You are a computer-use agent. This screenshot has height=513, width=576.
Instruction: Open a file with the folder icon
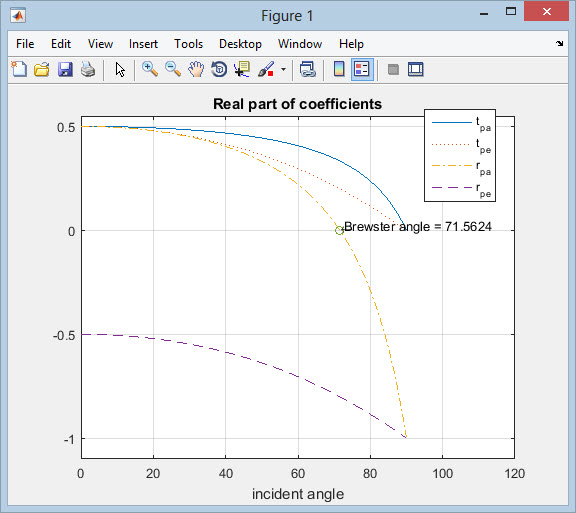click(x=42, y=69)
